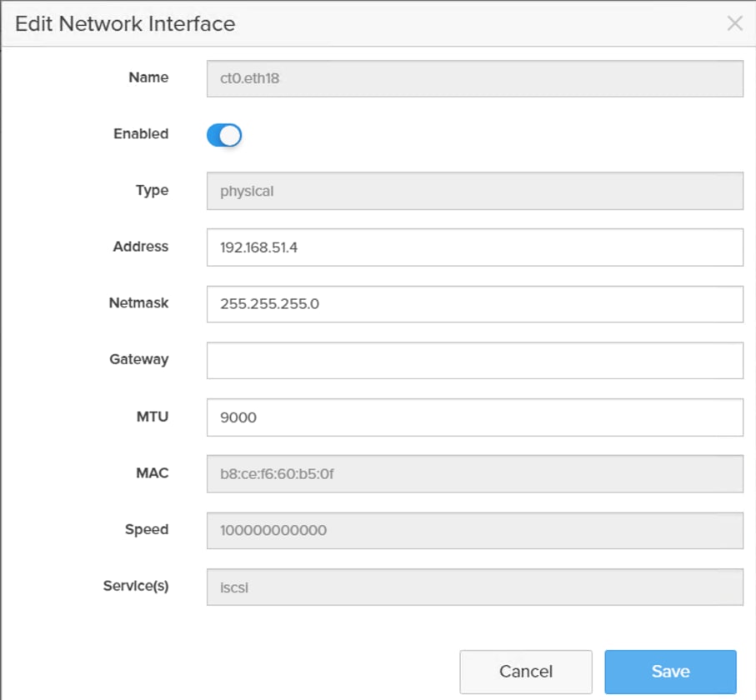Click the grayed-out Name field ct0.eth18

click(474, 77)
